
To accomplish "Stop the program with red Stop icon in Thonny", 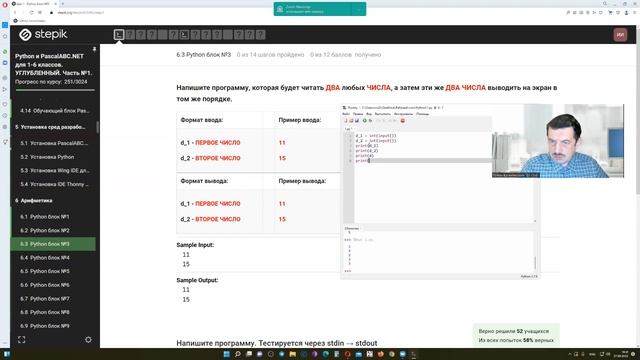I will pos(402,121).
